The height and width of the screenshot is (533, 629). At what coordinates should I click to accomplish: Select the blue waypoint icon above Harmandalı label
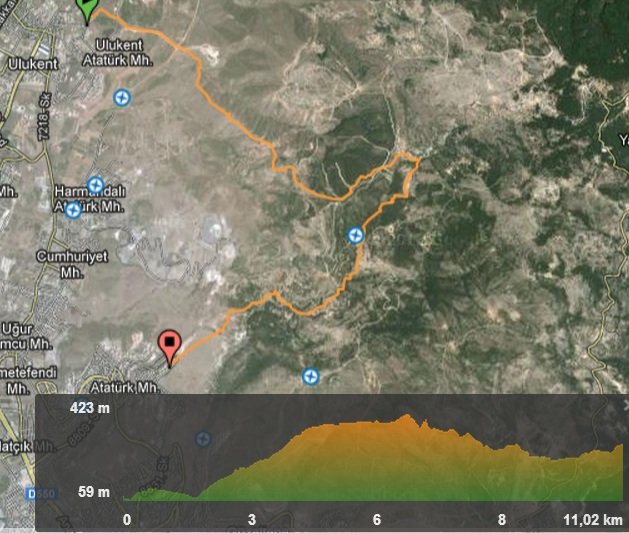click(x=95, y=185)
